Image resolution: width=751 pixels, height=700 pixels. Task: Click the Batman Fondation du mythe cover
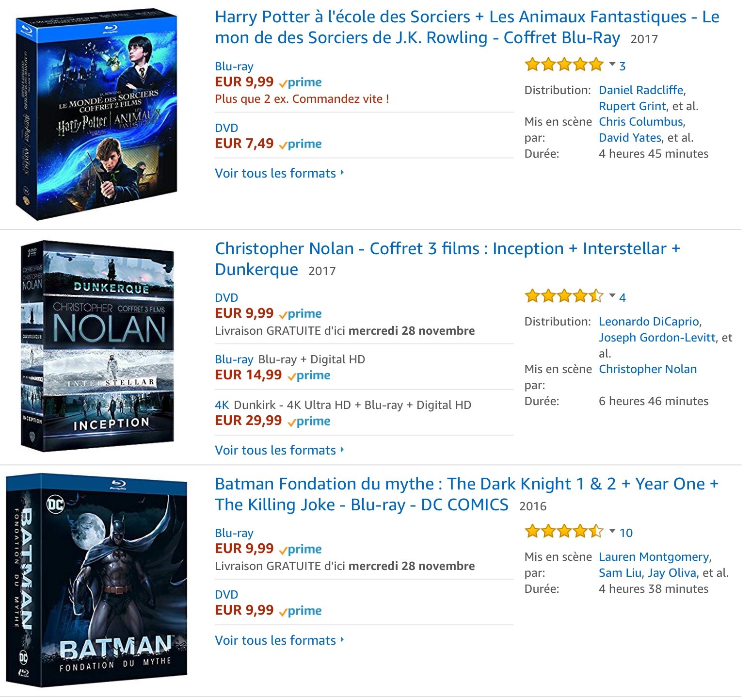[96, 580]
